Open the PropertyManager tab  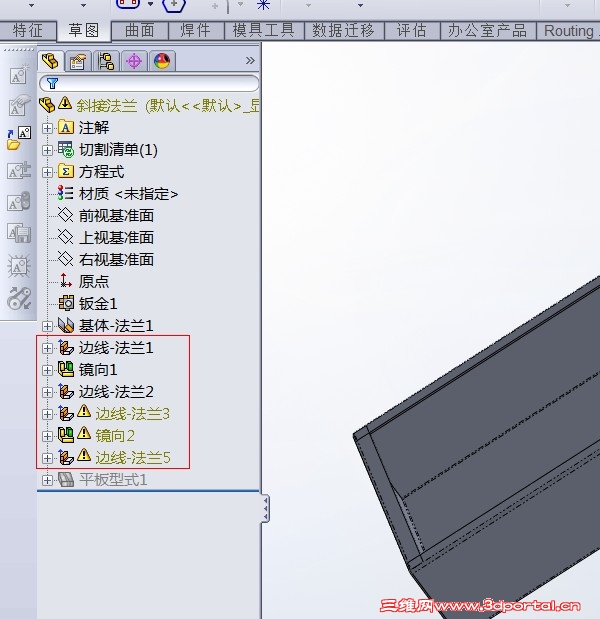(x=78, y=62)
